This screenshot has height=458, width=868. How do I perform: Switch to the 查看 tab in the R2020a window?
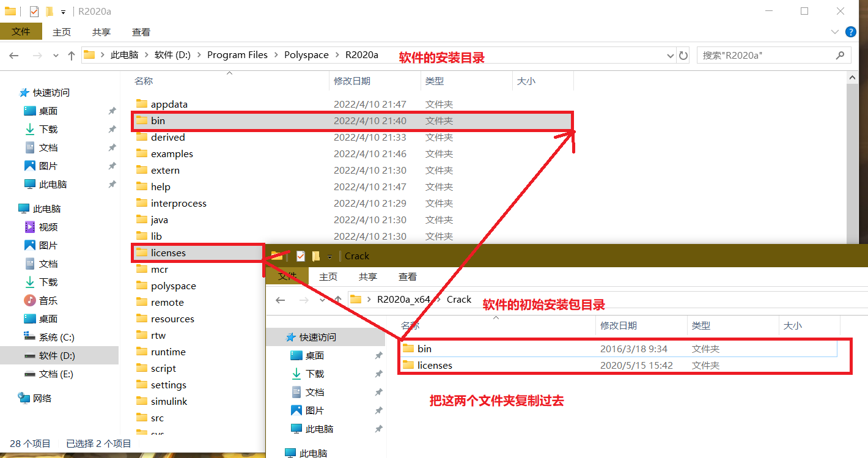pyautogui.click(x=141, y=32)
